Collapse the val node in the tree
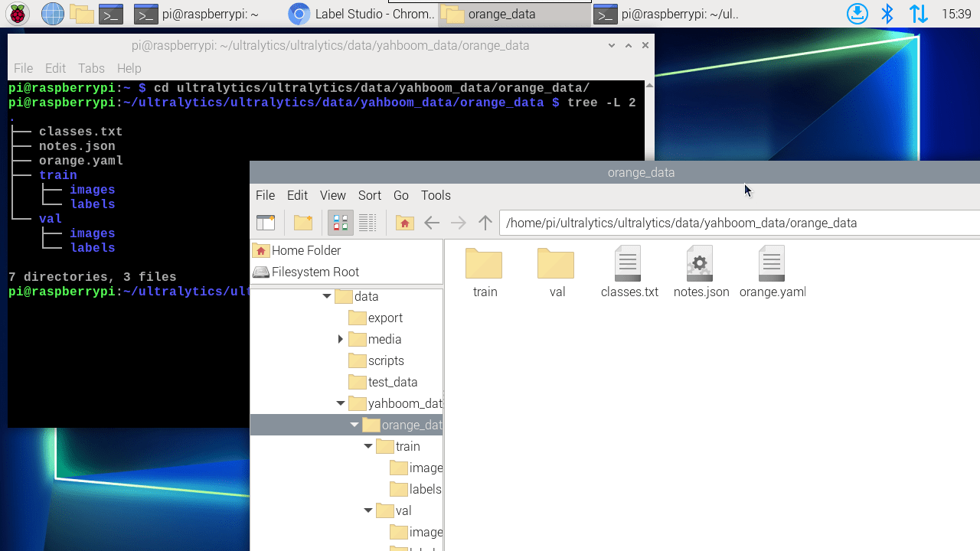The height and width of the screenshot is (551, 980). pos(368,510)
